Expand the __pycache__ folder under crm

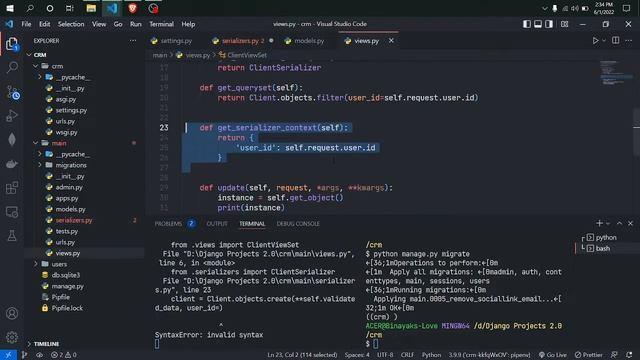[x=40, y=77]
